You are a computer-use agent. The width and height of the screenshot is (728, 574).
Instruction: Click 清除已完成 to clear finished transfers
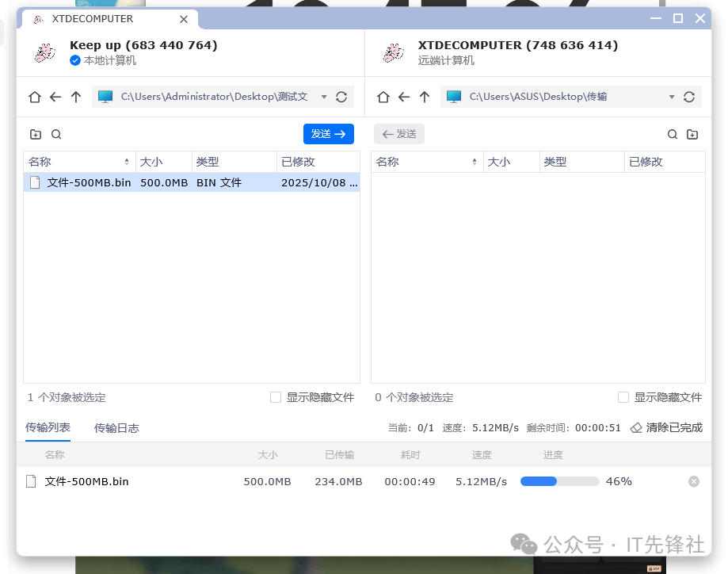[666, 427]
